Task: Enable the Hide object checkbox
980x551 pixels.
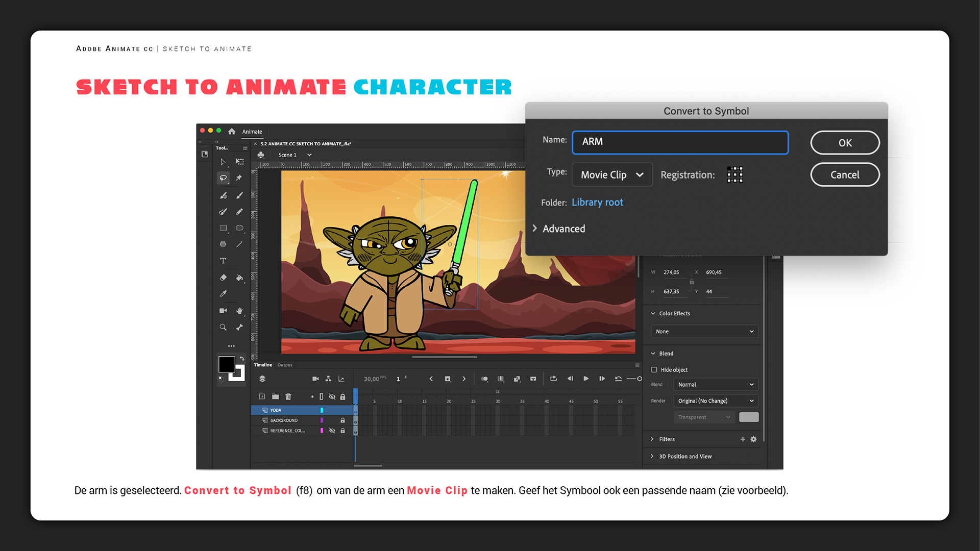Action: coord(654,370)
